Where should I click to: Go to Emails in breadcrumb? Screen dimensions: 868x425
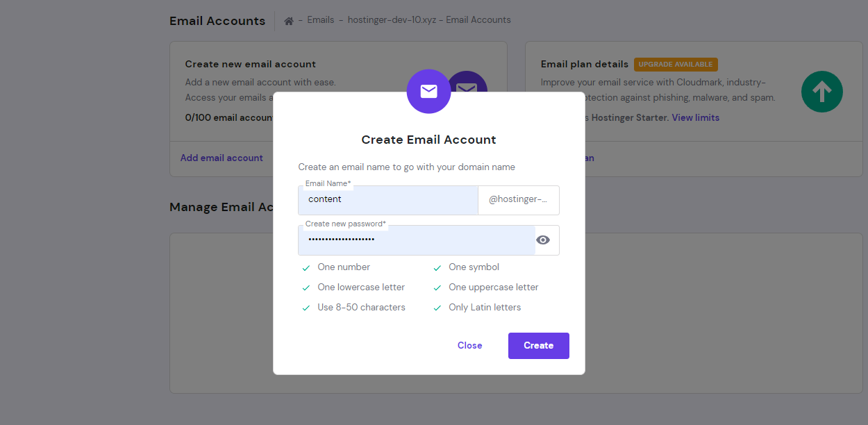tap(321, 20)
